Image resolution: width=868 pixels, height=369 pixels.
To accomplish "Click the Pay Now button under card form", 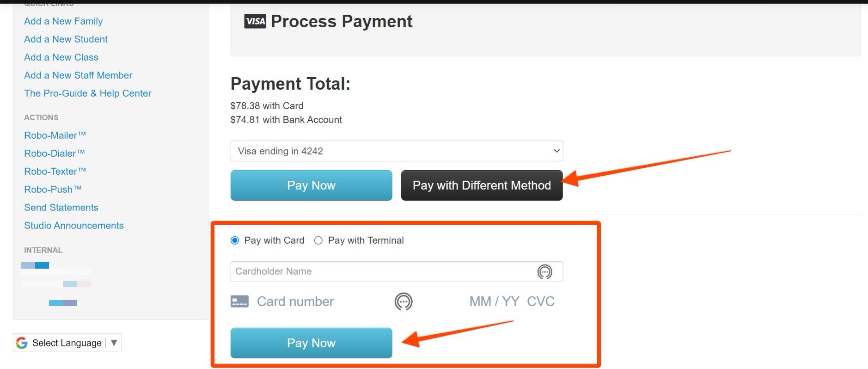I will pyautogui.click(x=311, y=343).
